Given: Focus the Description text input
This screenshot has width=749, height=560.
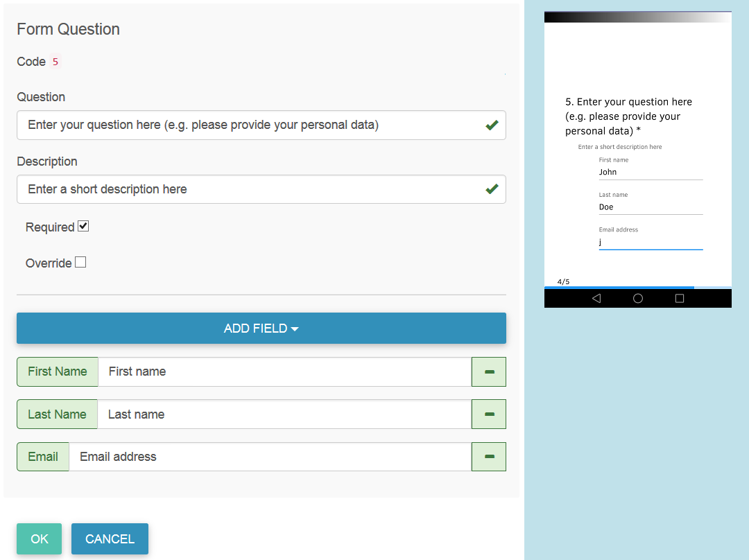Looking at the screenshot, I should click(x=261, y=189).
